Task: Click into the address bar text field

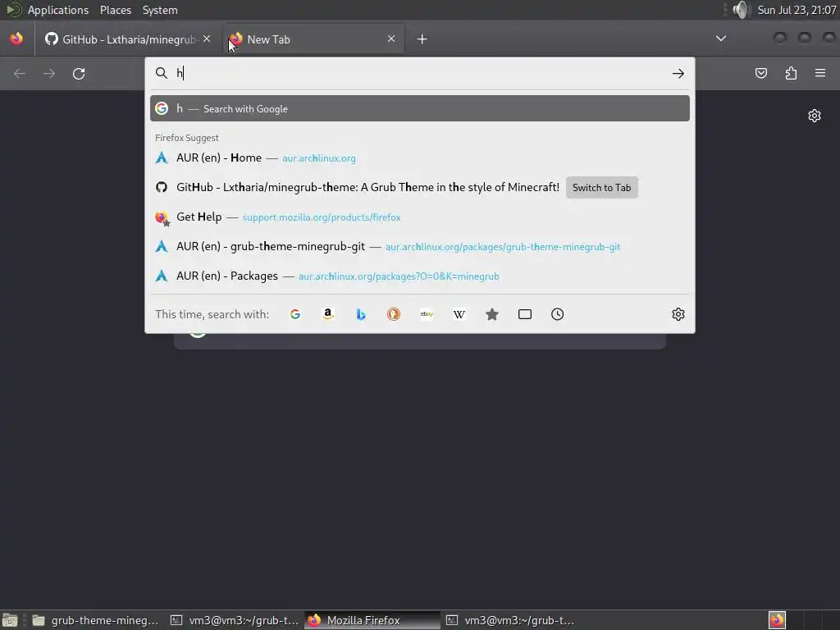Action: (x=421, y=73)
